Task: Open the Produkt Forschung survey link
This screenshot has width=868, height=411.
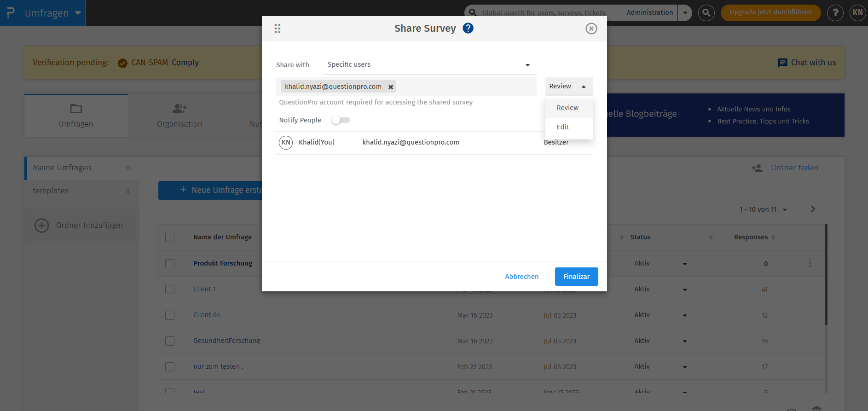Action: tap(223, 263)
